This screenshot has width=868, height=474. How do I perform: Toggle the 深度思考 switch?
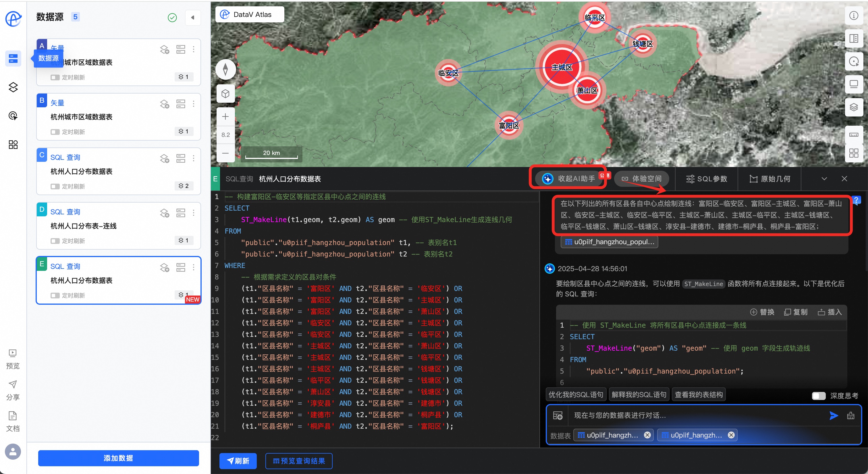point(819,396)
